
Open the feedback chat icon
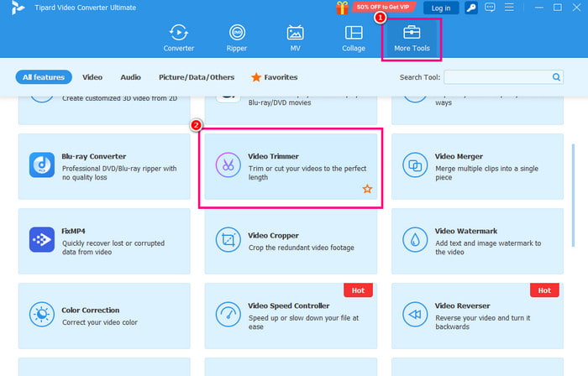coord(490,8)
